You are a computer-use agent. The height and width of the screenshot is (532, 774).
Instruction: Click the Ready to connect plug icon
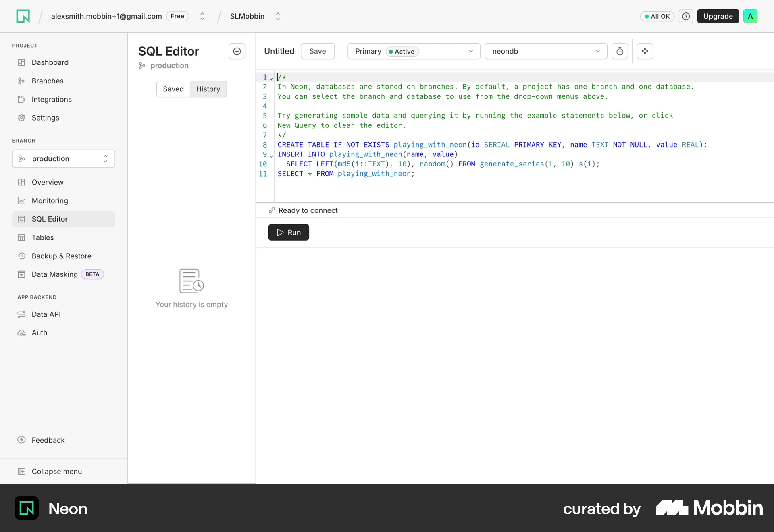272,210
